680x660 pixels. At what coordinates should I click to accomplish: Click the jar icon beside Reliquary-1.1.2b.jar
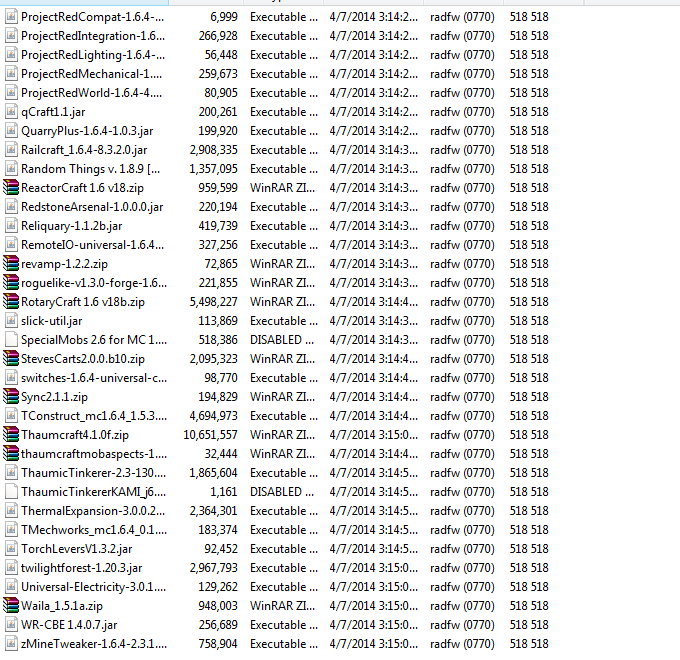11,225
